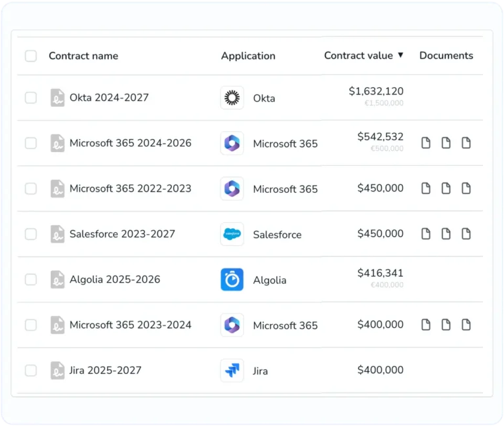Open the second document in Salesforce 2023-2027 row
The width and height of the screenshot is (504, 427).
click(x=446, y=234)
